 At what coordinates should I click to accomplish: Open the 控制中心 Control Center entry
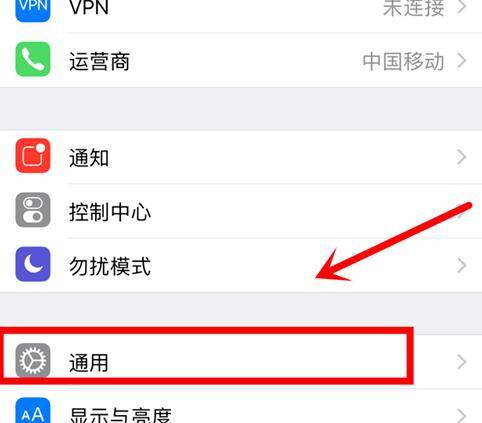click(241, 211)
